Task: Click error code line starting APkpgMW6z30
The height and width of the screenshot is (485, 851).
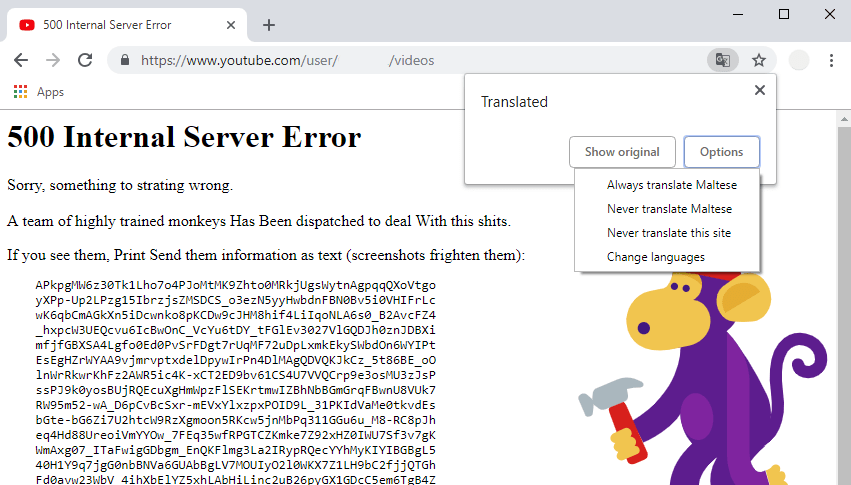Action: 236,285
